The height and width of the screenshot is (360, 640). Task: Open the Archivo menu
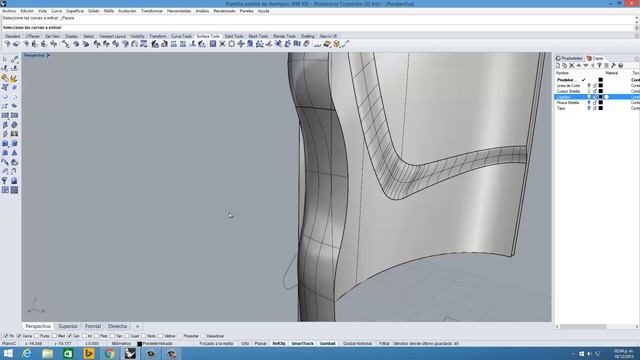tap(9, 11)
